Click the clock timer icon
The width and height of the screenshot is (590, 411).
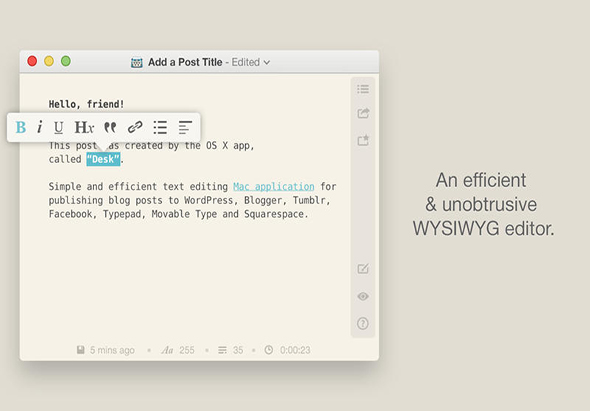tap(269, 350)
